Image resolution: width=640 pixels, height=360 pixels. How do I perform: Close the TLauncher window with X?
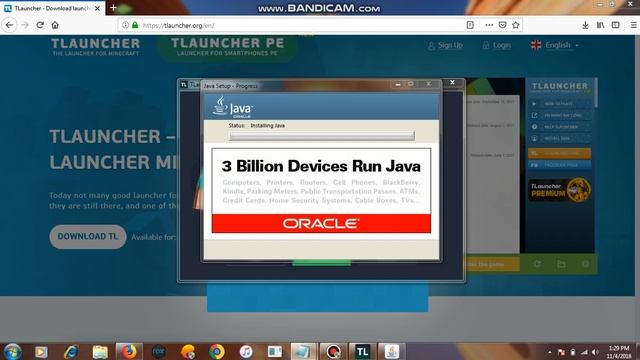tap(452, 82)
